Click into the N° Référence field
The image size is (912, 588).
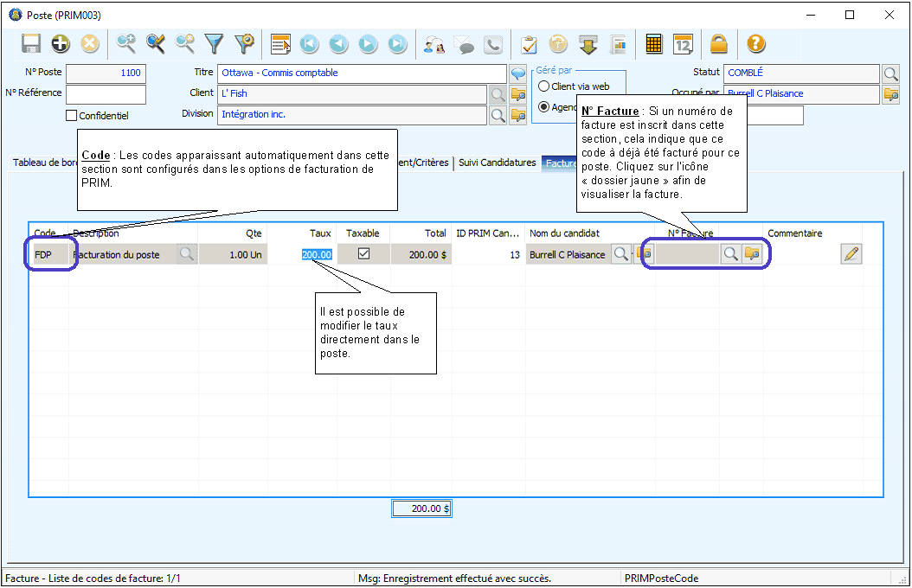pos(106,94)
